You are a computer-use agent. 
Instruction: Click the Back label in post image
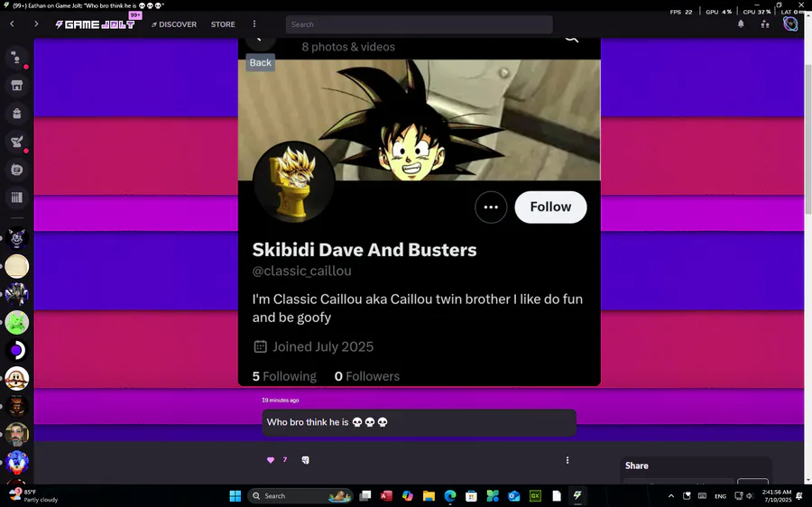pos(260,62)
